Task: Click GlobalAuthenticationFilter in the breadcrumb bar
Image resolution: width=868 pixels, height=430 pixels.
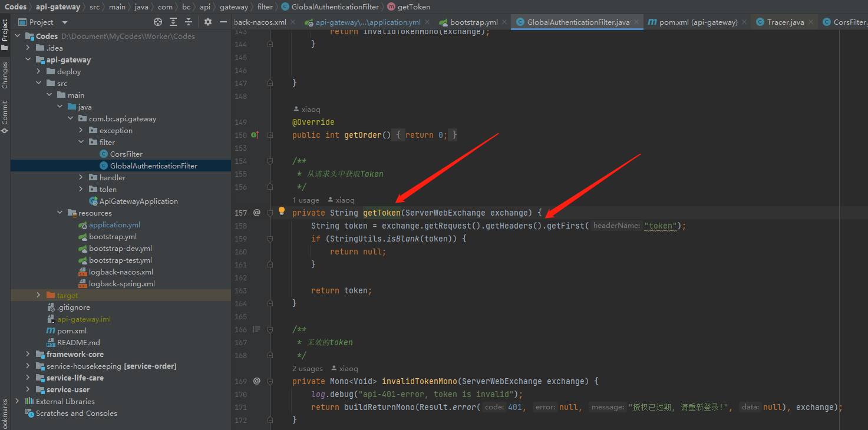Action: [331, 7]
